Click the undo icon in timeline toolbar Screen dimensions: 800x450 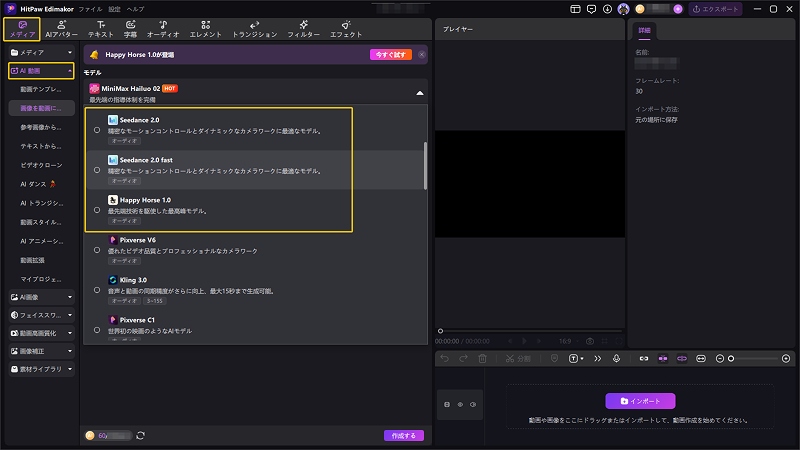pyautogui.click(x=444, y=359)
